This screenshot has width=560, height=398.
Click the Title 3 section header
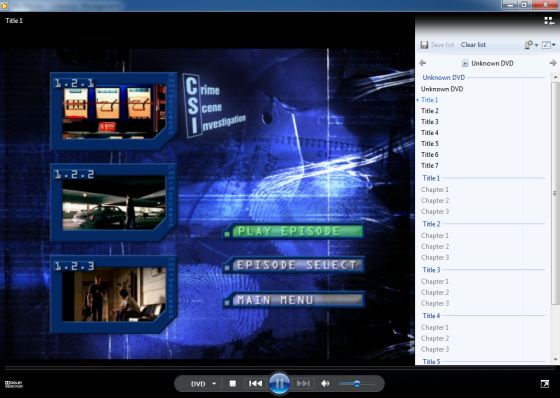coord(431,270)
